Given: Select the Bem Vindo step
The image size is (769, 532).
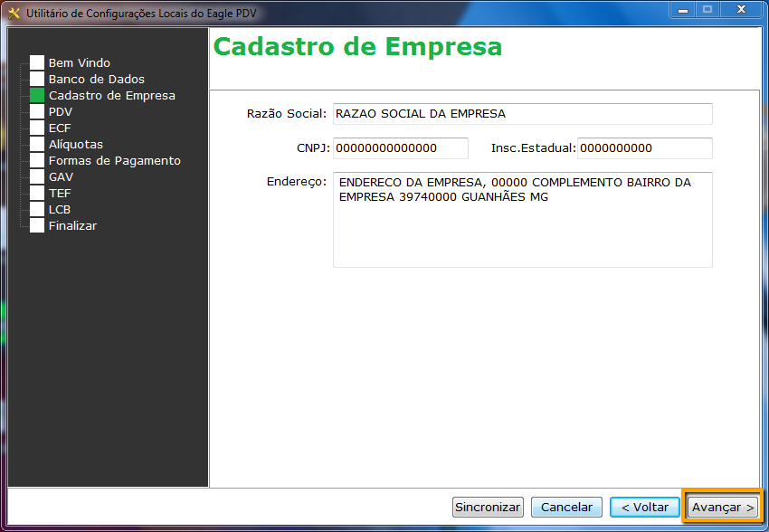Looking at the screenshot, I should 79,62.
